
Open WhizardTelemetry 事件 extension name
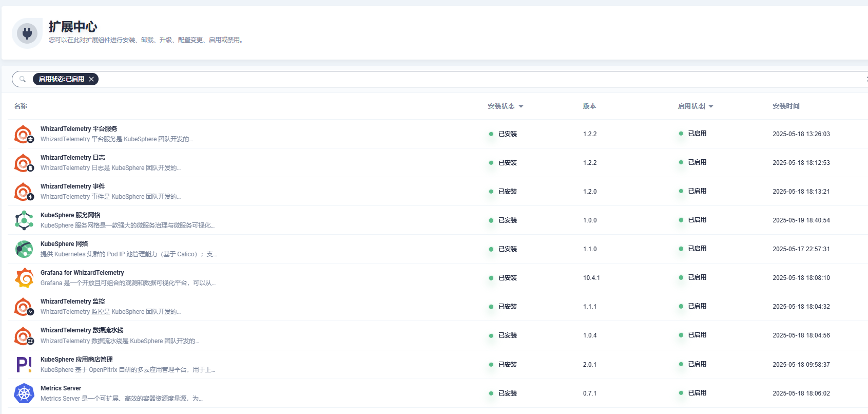[73, 186]
